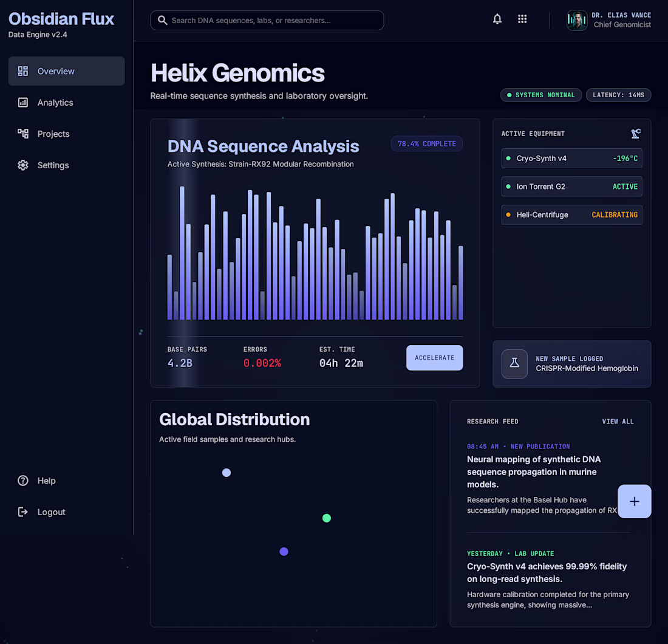Click the green map marker

pos(327,518)
